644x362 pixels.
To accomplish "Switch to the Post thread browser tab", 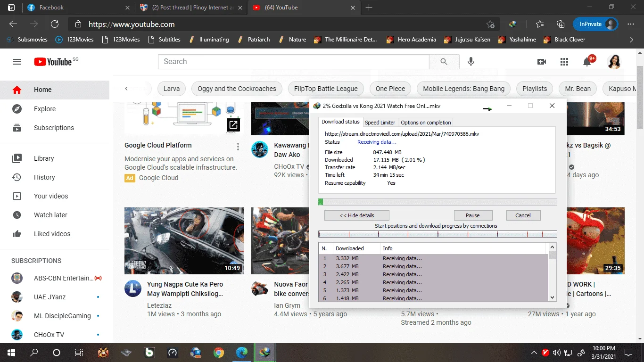I will click(190, 8).
